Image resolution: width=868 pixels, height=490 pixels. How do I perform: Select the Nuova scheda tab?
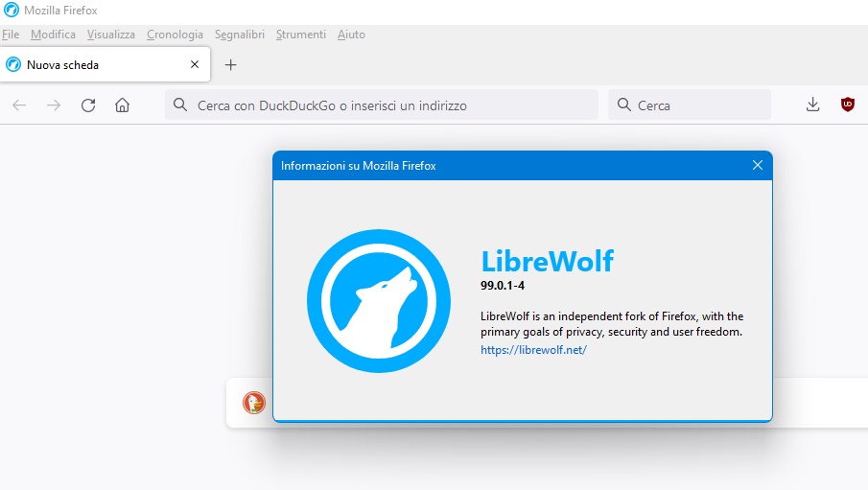click(106, 65)
